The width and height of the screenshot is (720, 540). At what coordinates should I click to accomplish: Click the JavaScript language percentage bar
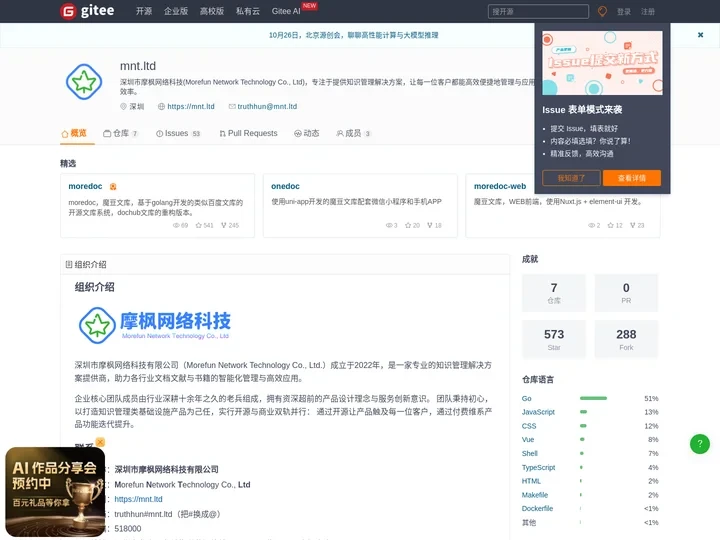click(x=583, y=412)
